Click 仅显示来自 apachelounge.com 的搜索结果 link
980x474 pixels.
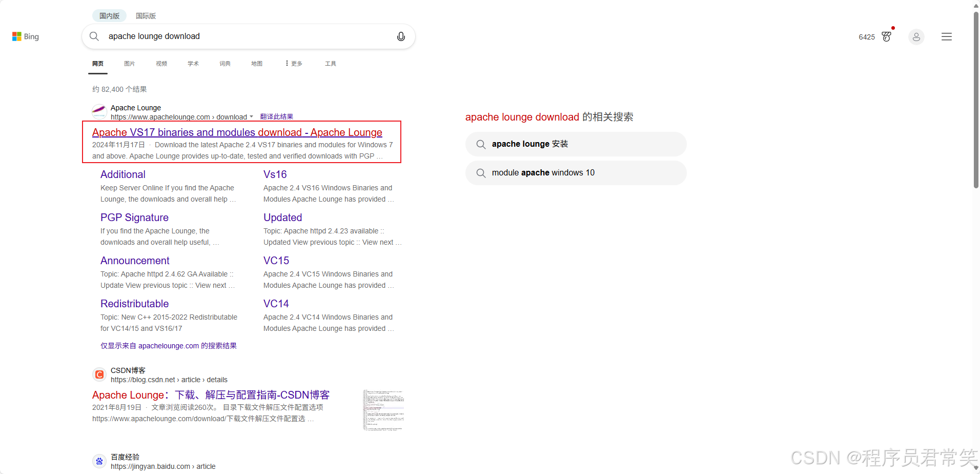pyautogui.click(x=169, y=346)
